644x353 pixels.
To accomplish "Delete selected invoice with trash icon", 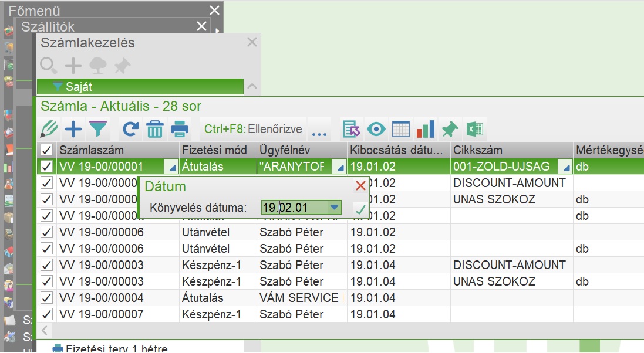I will pos(155,129).
